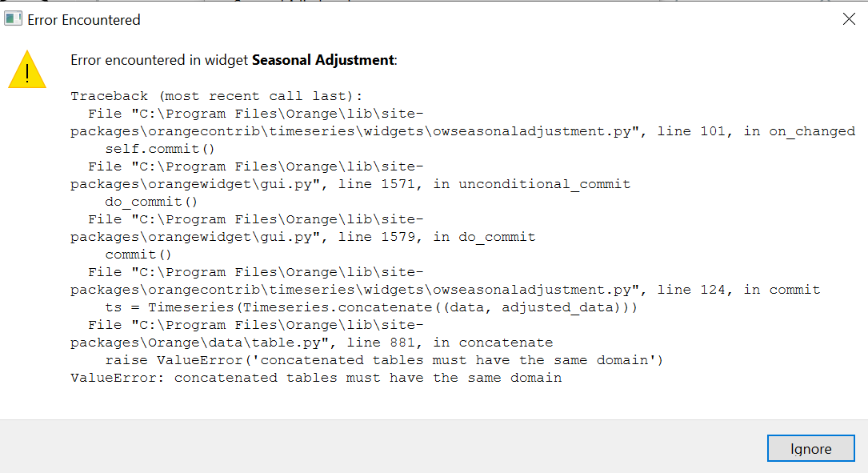Dismiss the dialog with the X close button
Screen dimensions: 868x473
849,19
